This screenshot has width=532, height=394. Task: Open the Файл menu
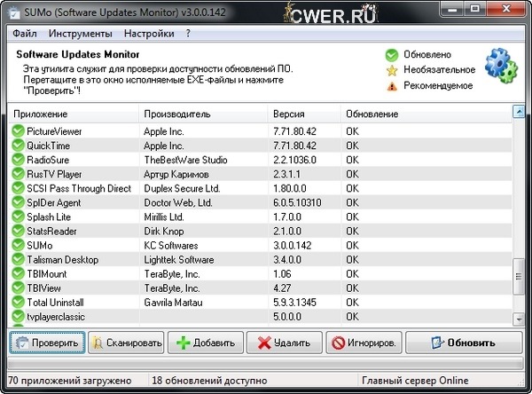pos(25,34)
